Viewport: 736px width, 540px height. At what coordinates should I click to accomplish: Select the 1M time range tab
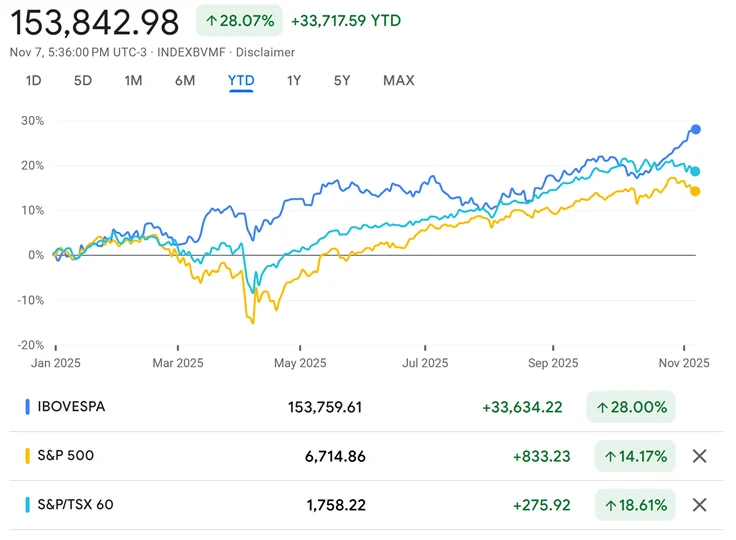click(x=133, y=80)
